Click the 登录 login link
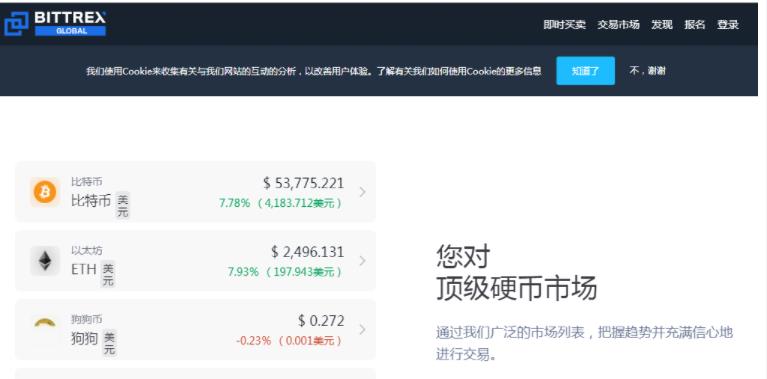The image size is (767, 379). pyautogui.click(x=728, y=24)
